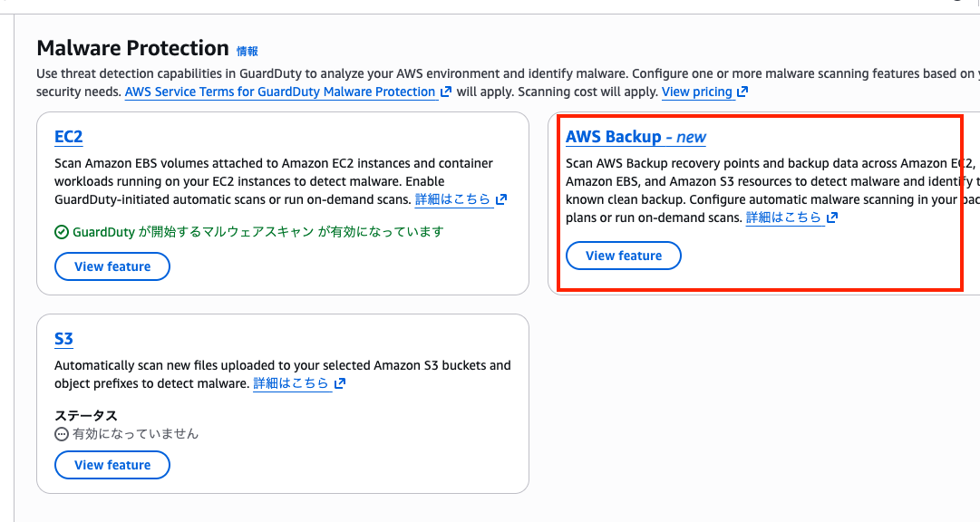Click the S3 status text 有効になっていません
This screenshot has height=522, width=980.
[135, 434]
